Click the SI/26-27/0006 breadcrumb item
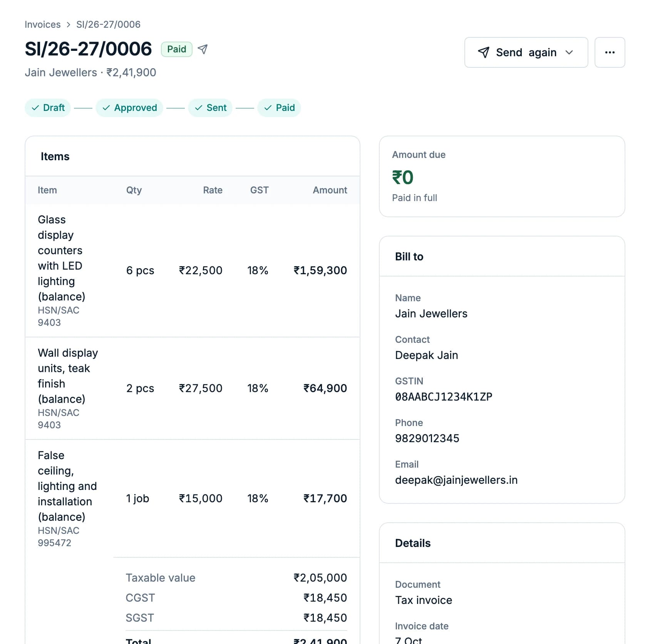 click(108, 24)
